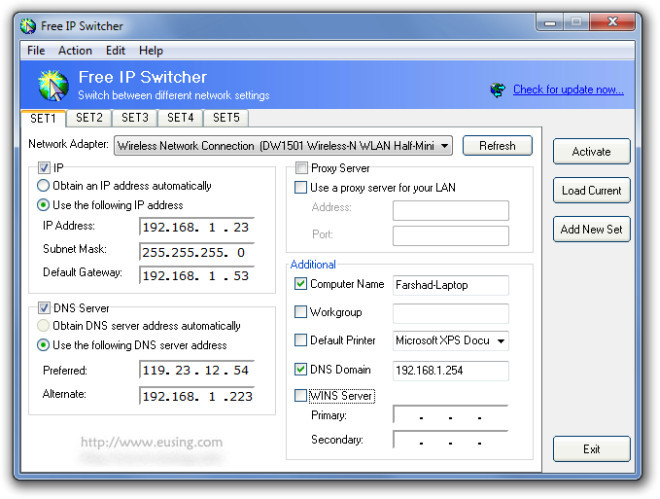The height and width of the screenshot is (499, 660).
Task: Open the Action menu
Action: [x=75, y=50]
